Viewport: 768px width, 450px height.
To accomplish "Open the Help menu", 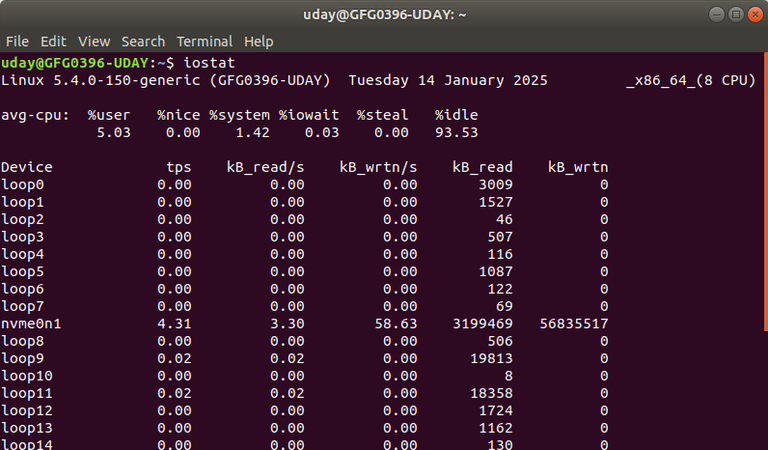I will (x=259, y=42).
